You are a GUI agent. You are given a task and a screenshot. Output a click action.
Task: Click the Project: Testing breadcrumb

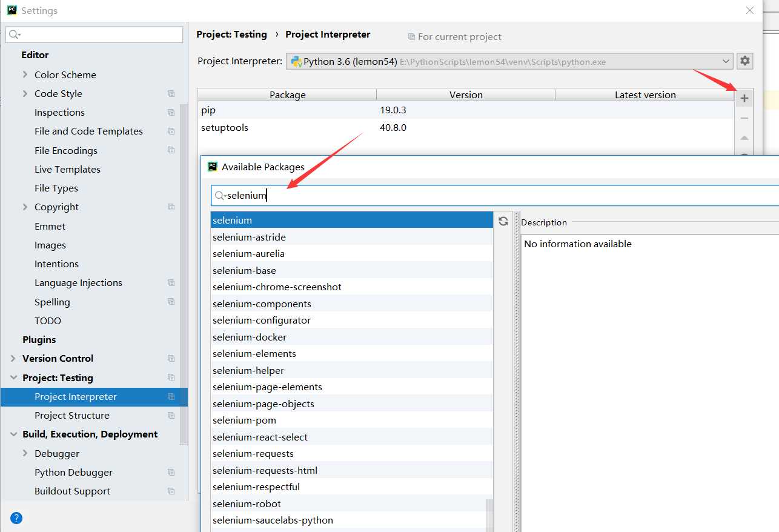pyautogui.click(x=231, y=35)
